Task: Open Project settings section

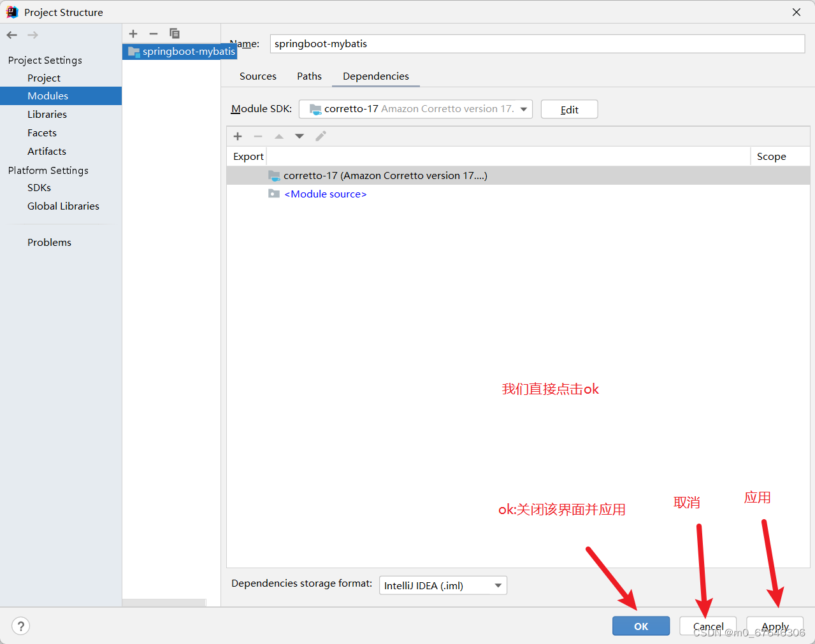Action: (44, 78)
